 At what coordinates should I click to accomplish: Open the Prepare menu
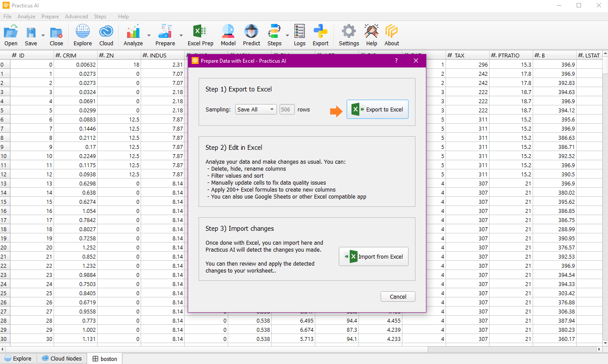(x=50, y=17)
